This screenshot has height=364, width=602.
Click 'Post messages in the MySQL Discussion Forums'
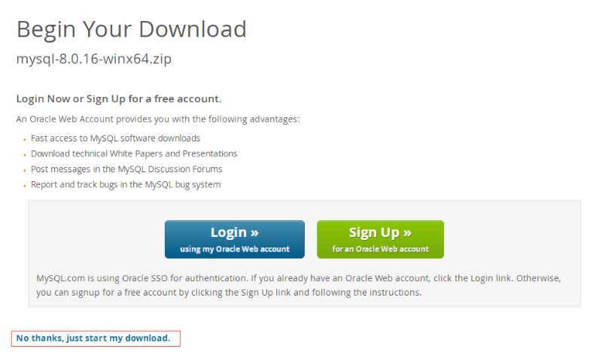pyautogui.click(x=126, y=169)
